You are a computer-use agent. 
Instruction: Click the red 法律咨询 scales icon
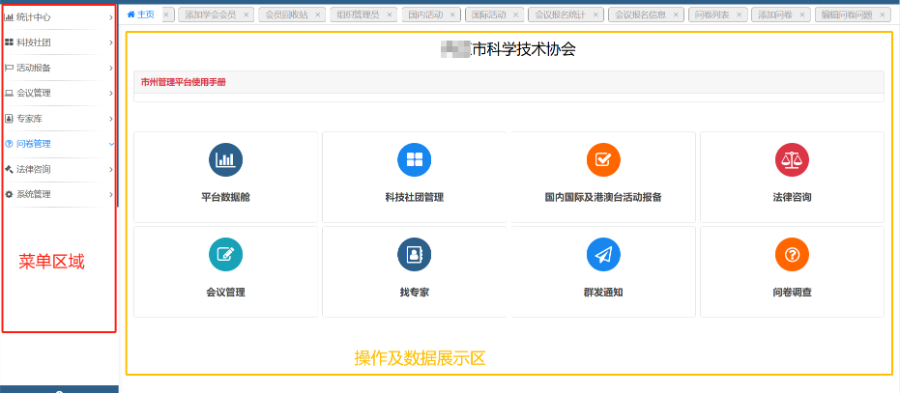tap(792, 159)
